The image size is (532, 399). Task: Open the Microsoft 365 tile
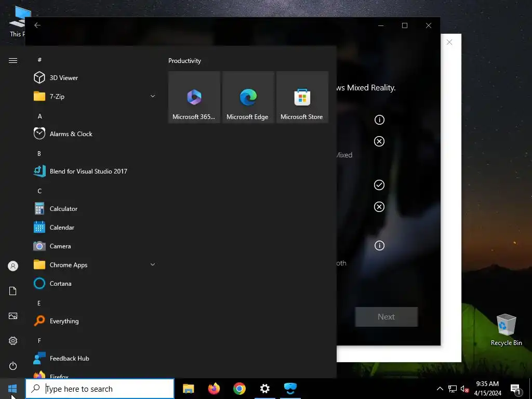(194, 97)
